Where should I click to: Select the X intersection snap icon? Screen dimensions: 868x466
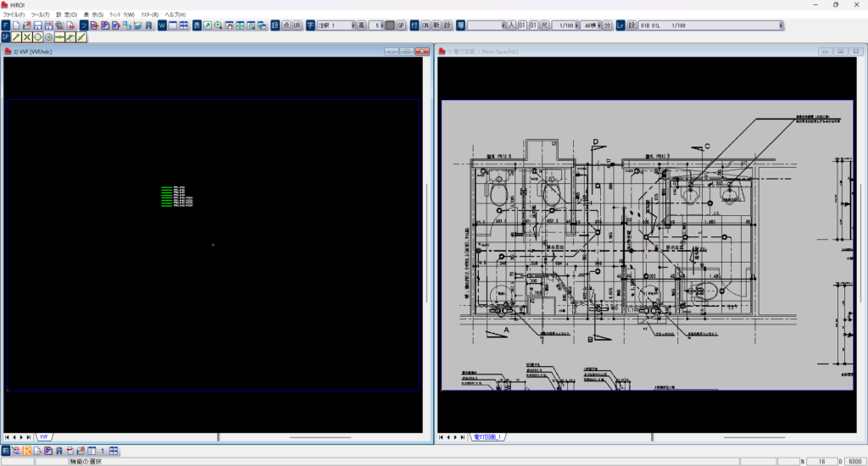tap(27, 37)
